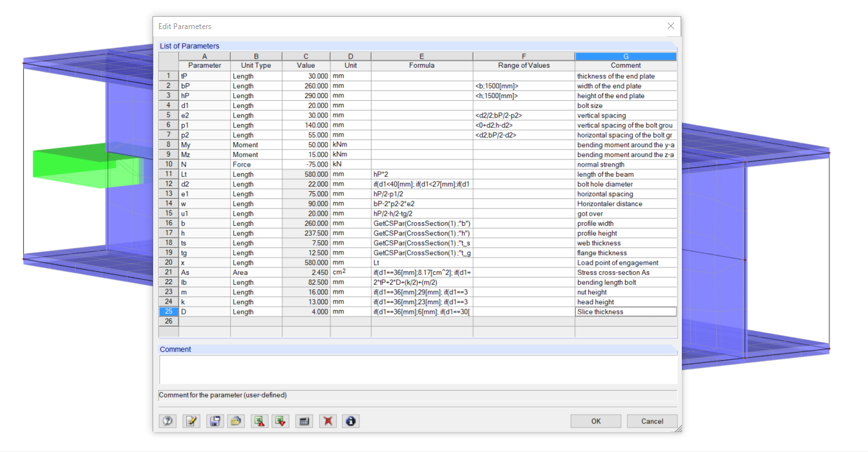The height and width of the screenshot is (452, 868).
Task: Export parameters with the Excel export icon
Action: pos(282,420)
